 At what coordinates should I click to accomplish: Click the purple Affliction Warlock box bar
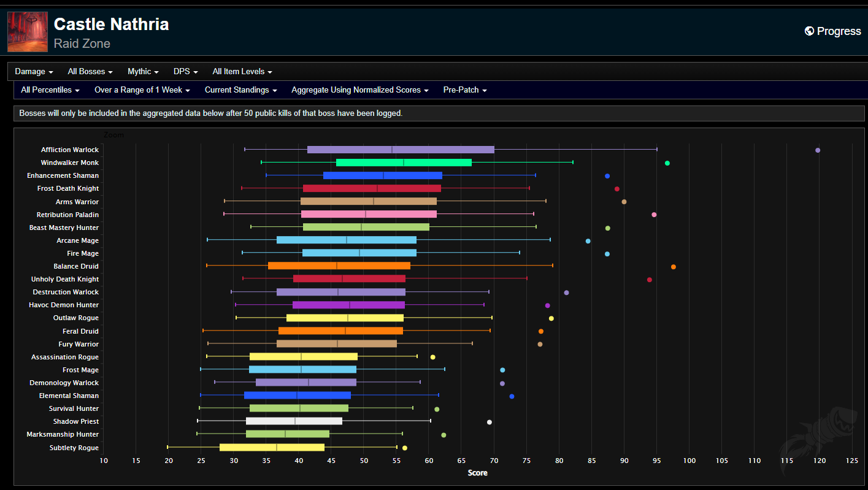click(401, 150)
